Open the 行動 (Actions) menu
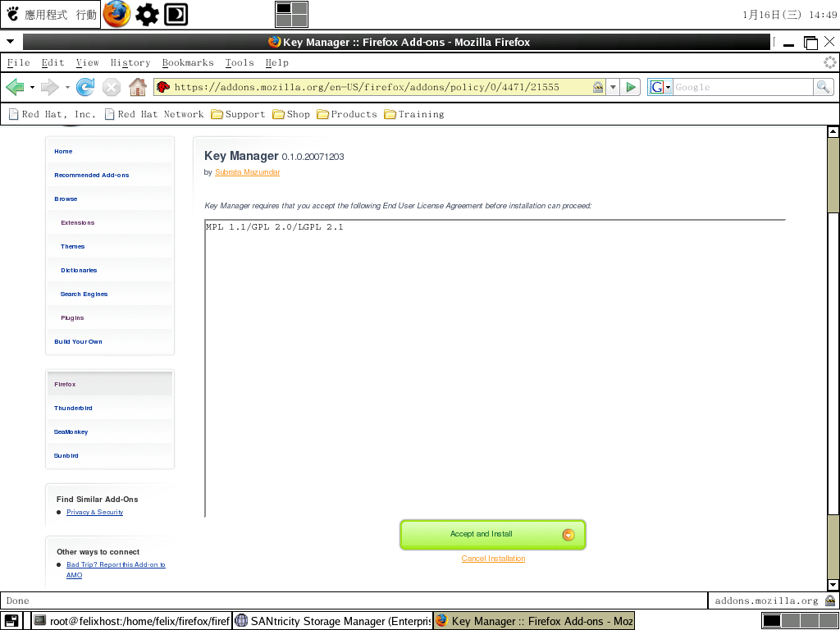 pos(86,15)
